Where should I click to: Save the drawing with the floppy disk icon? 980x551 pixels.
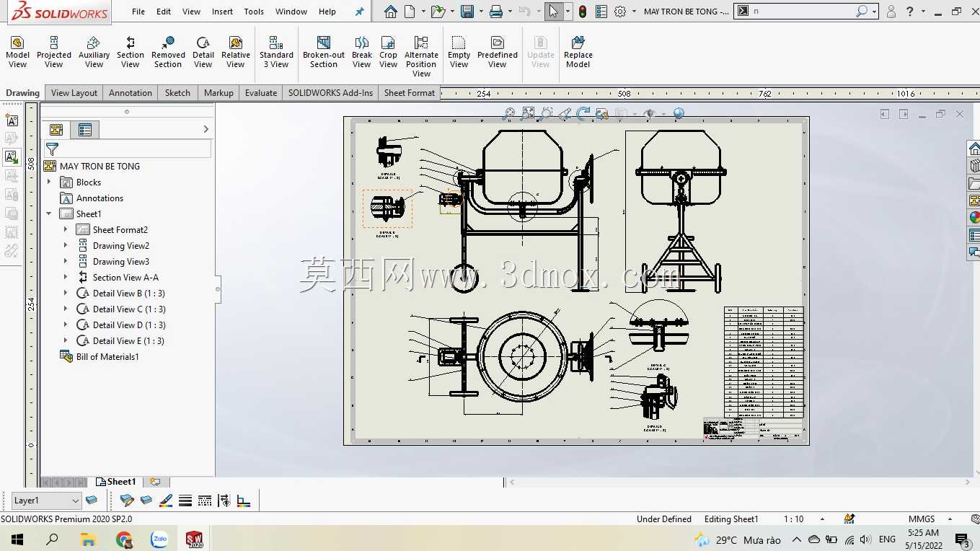[x=467, y=12]
